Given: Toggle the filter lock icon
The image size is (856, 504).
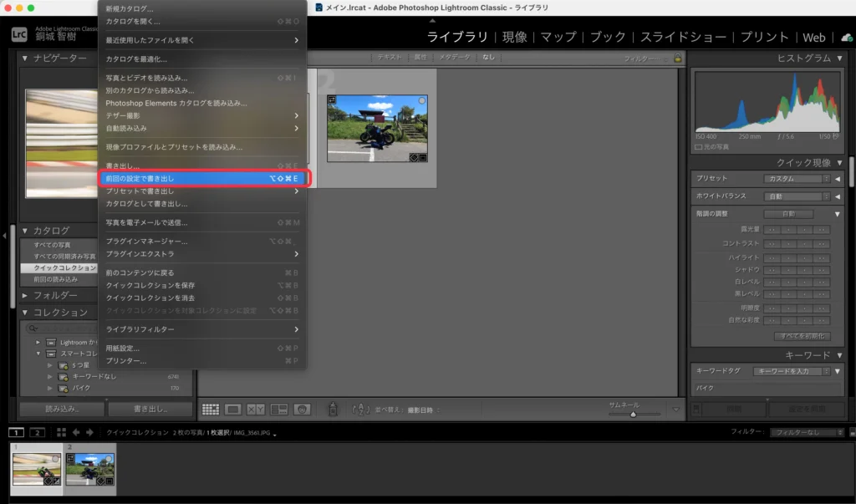Looking at the screenshot, I should tap(677, 59).
